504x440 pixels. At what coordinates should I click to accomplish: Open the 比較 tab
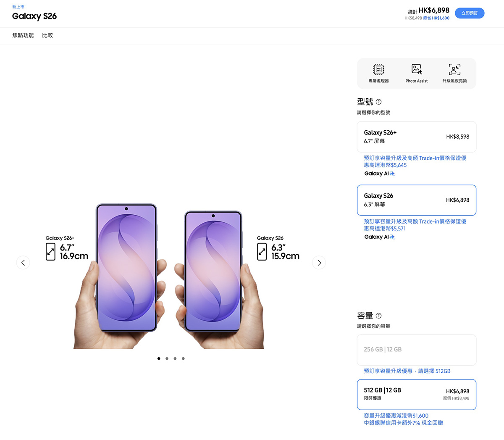point(47,35)
